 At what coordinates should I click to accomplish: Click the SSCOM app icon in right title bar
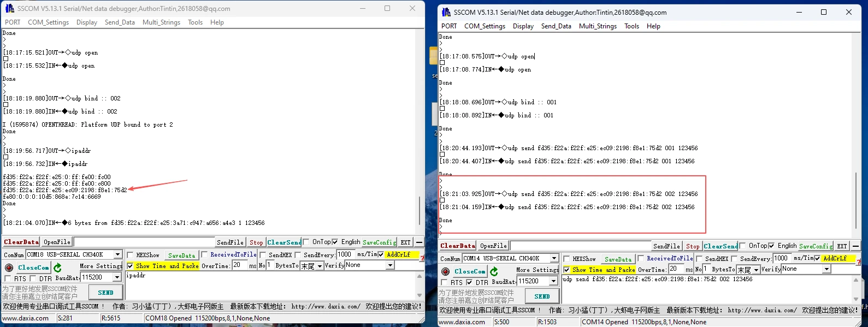[446, 12]
